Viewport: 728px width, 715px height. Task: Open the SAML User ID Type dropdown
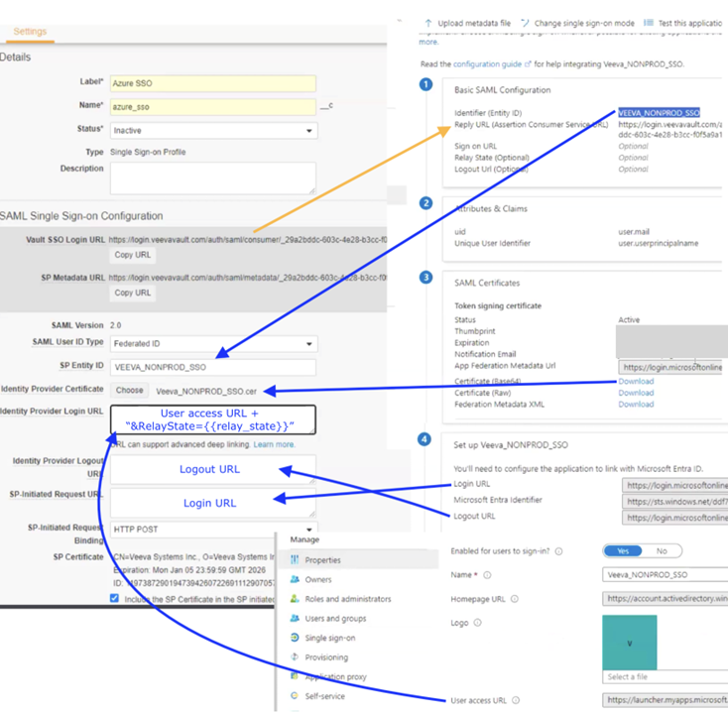(x=213, y=343)
